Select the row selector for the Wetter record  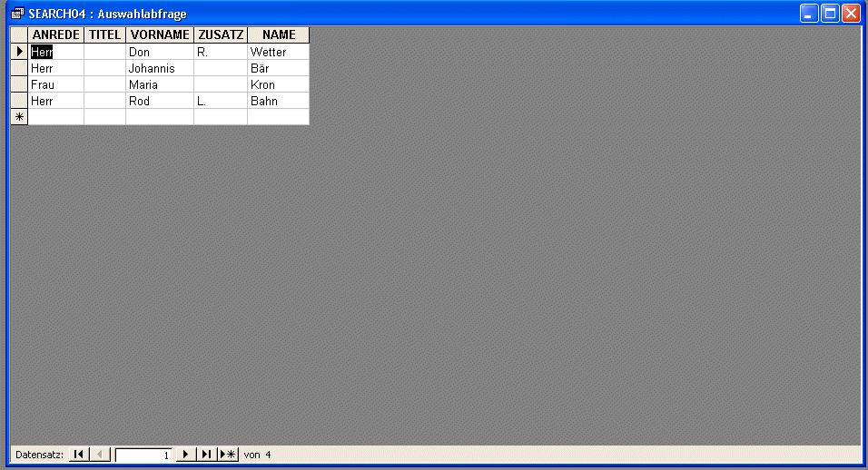tap(19, 52)
